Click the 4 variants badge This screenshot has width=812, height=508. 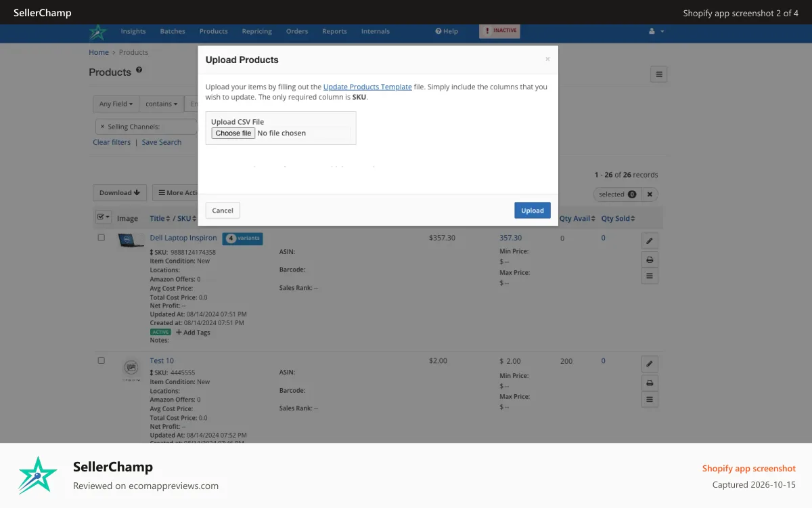(242, 238)
